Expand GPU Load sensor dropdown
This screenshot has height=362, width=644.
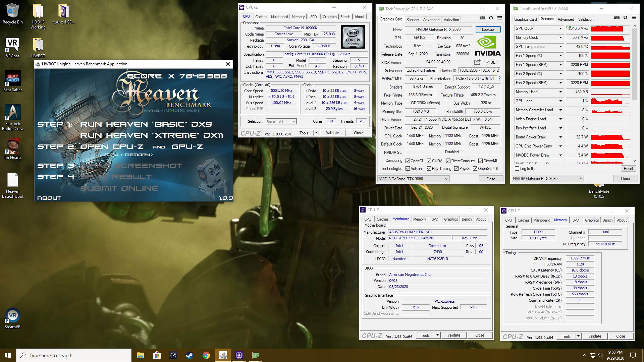tap(560, 101)
